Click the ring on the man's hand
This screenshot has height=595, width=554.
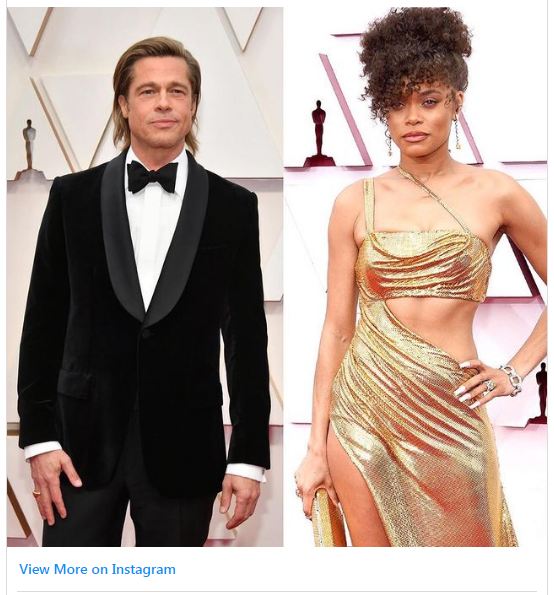click(x=36, y=493)
